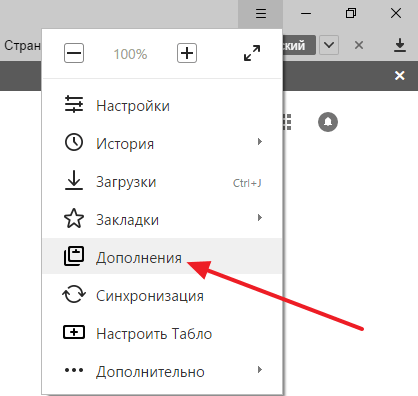The width and height of the screenshot is (418, 396).
Task: Click the zoom in plus button
Action: click(x=187, y=53)
